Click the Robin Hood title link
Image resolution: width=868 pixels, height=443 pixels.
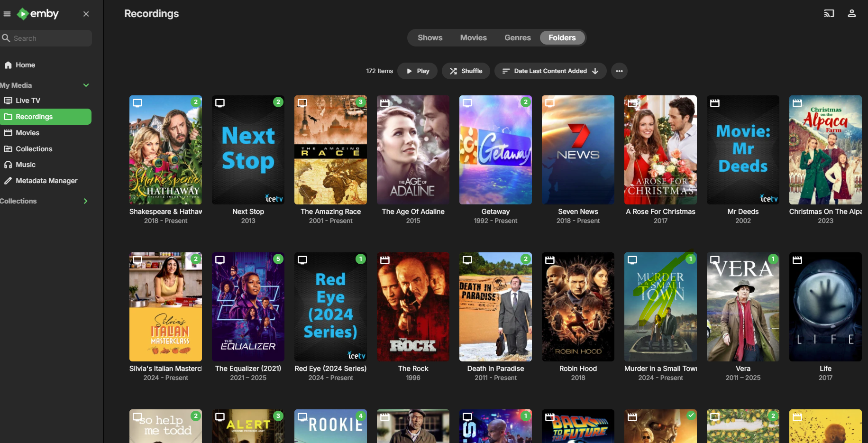578,369
